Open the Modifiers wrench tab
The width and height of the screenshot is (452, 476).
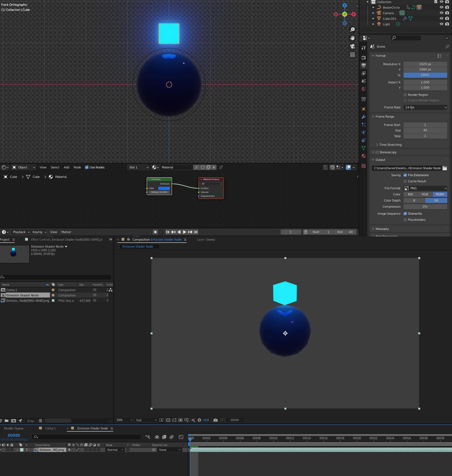364,117
